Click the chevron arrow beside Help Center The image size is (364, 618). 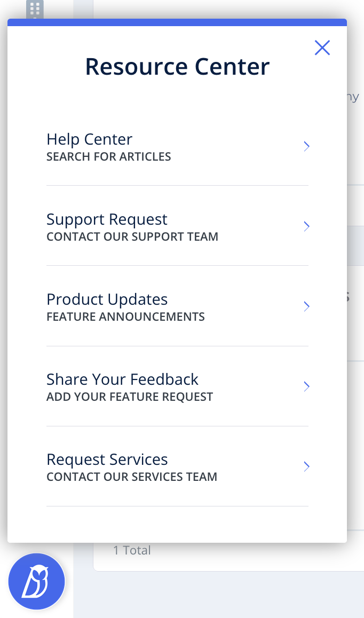pos(306,146)
